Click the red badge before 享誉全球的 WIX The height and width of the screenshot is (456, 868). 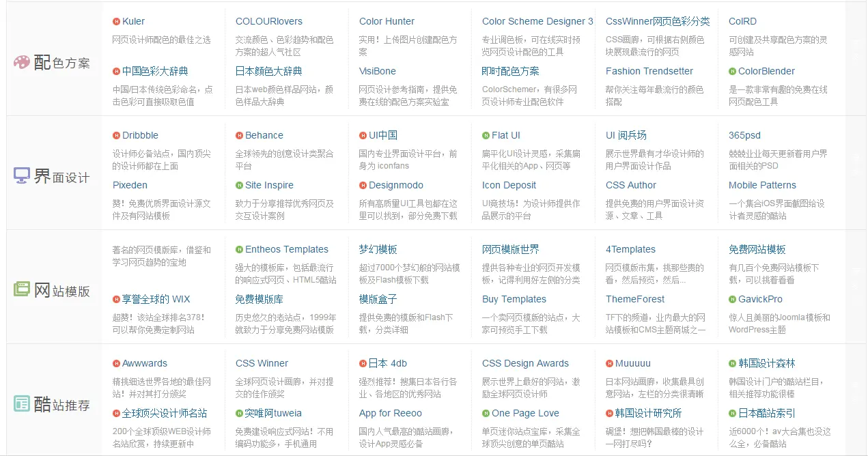click(116, 299)
